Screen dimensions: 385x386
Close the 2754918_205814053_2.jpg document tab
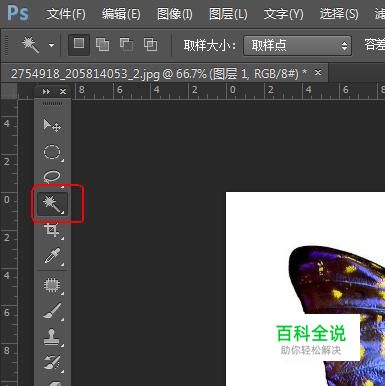pos(318,72)
